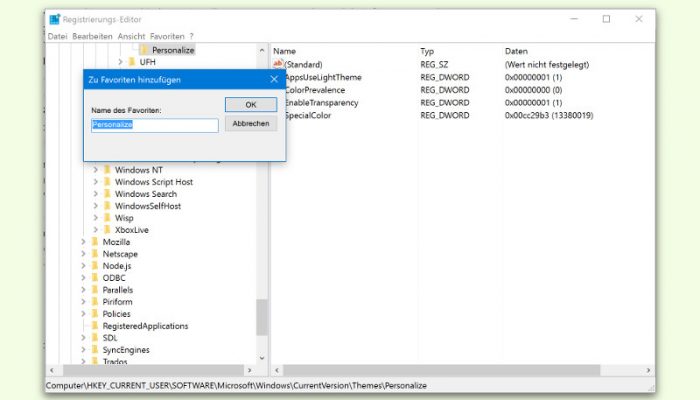Click the XboxLive folder icon

click(x=107, y=230)
